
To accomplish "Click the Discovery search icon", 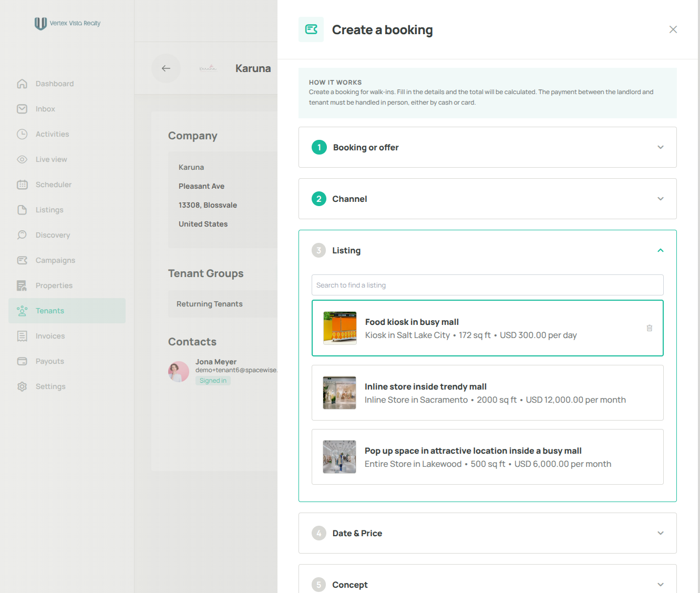I will (x=22, y=235).
